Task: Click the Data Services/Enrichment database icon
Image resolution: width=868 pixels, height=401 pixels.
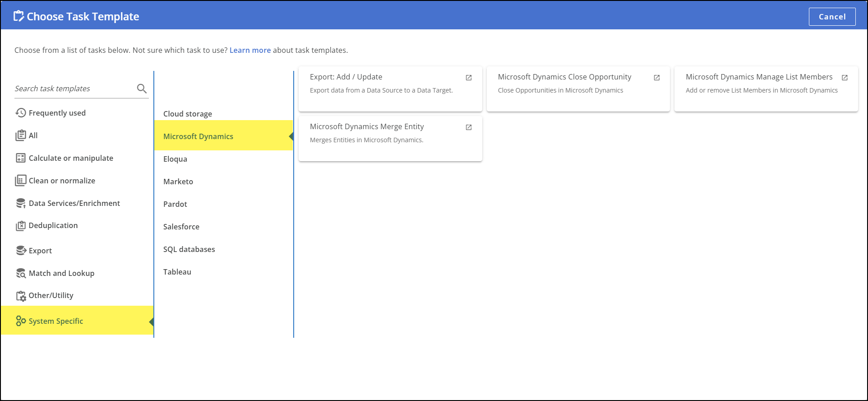Action: [21, 203]
